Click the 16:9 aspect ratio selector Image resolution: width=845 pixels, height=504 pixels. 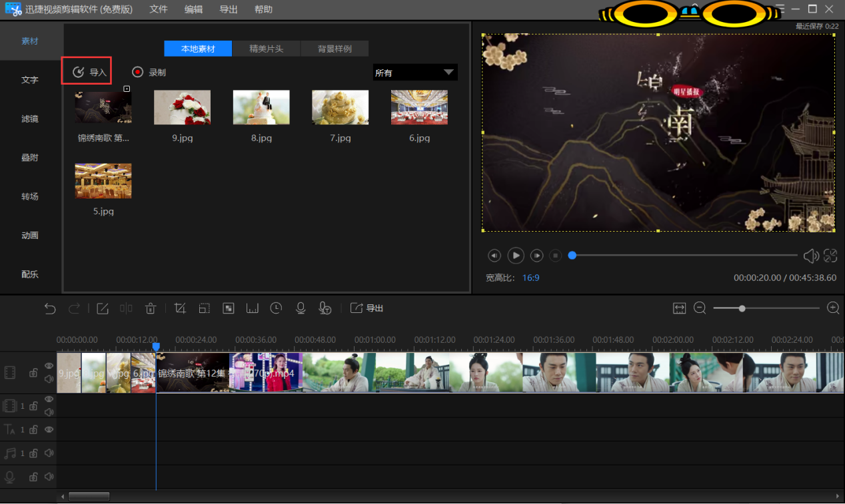530,278
